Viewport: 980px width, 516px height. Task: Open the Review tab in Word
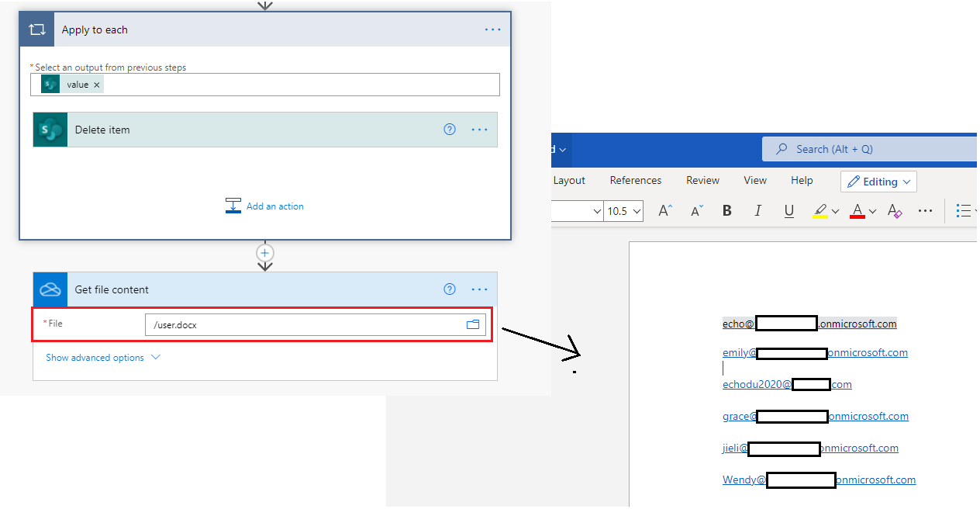pos(702,180)
